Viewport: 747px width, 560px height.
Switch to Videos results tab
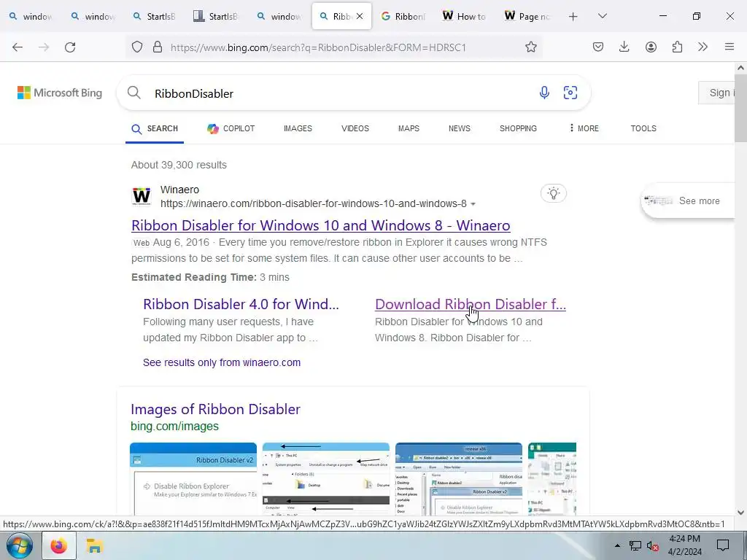pos(355,128)
